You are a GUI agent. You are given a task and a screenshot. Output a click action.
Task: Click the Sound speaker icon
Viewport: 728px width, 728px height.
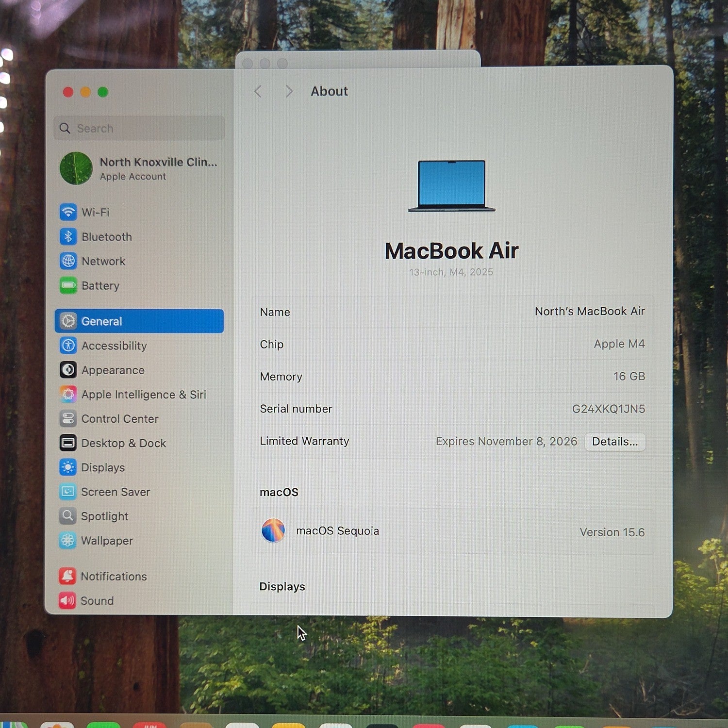[x=67, y=600]
